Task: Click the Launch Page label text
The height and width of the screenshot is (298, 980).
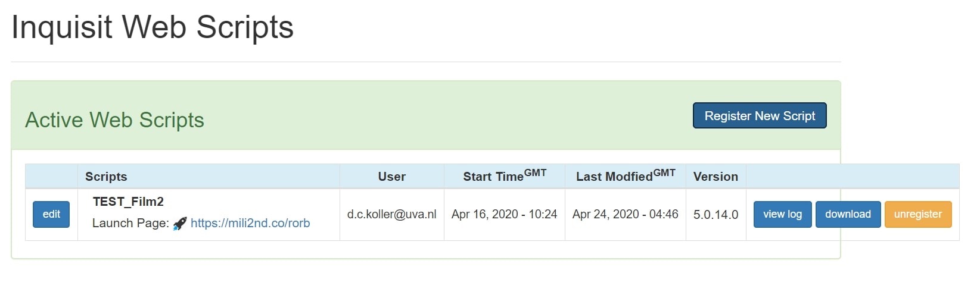Action: pyautogui.click(x=130, y=224)
